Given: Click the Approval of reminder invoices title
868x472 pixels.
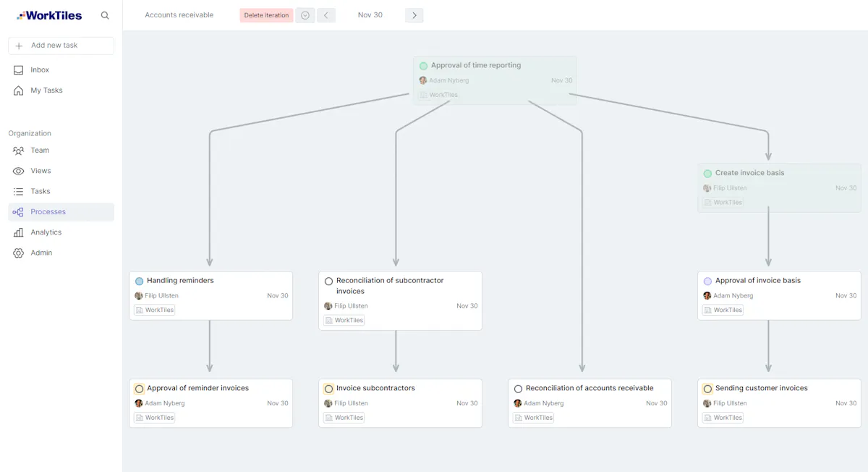Looking at the screenshot, I should pos(197,389).
